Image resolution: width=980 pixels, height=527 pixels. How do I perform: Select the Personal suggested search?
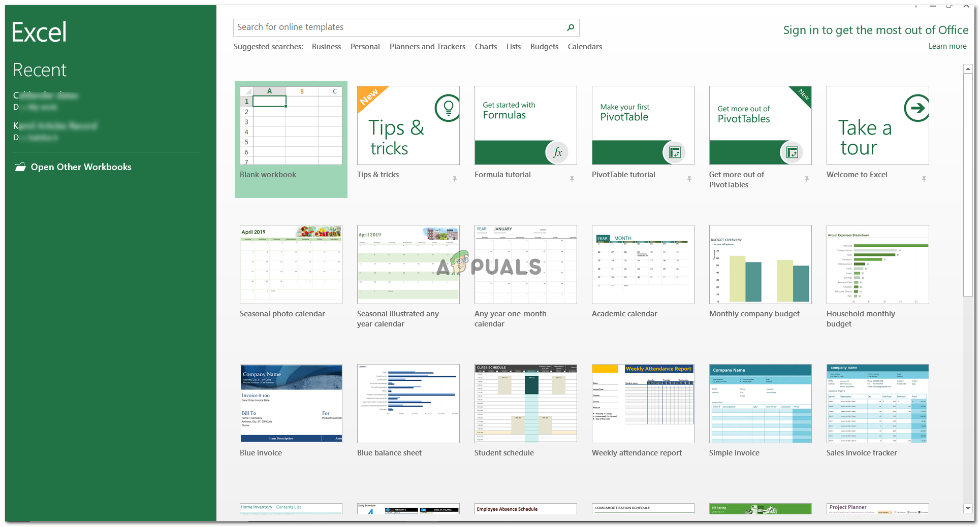click(x=365, y=47)
